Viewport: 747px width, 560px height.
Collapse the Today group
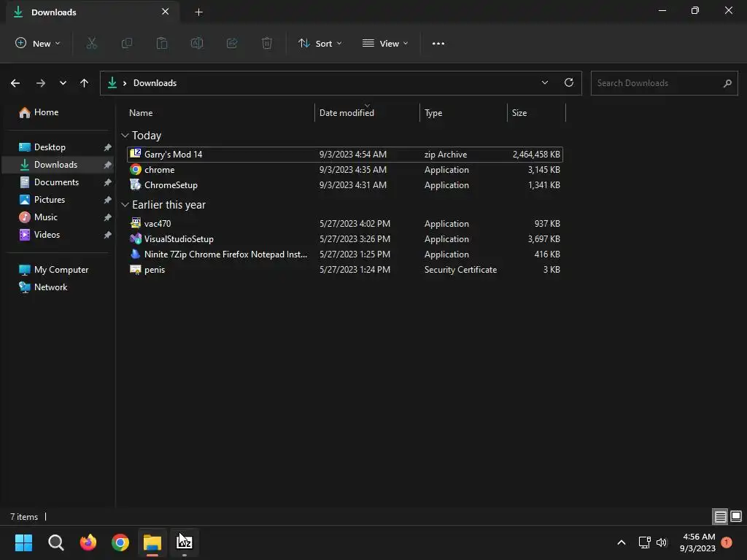125,136
